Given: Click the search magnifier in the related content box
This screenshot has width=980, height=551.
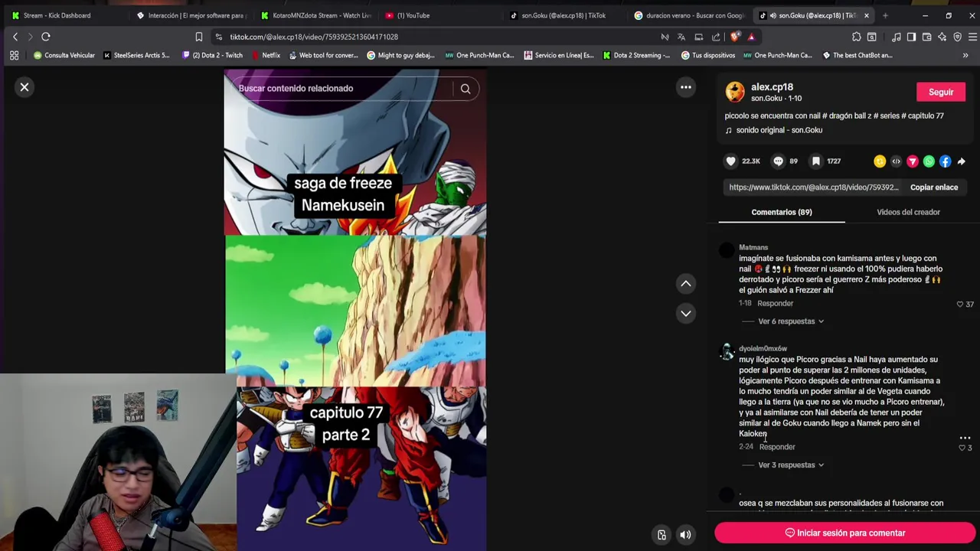Looking at the screenshot, I should 465,89.
